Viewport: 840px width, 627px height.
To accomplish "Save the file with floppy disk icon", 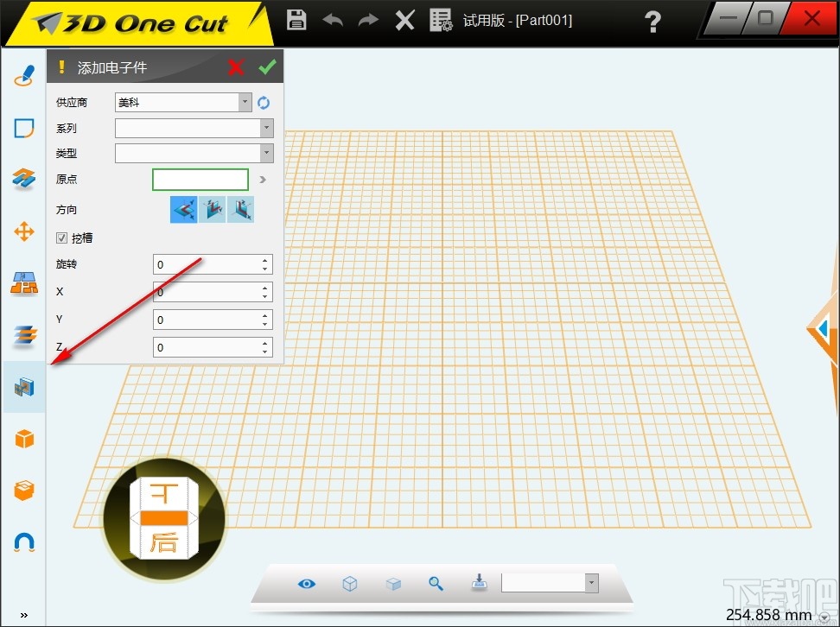I will coord(296,20).
